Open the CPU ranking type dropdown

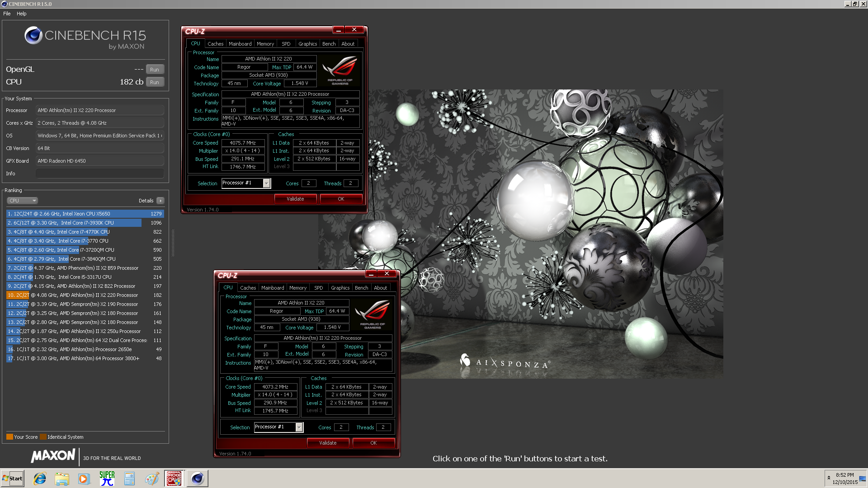pos(22,201)
